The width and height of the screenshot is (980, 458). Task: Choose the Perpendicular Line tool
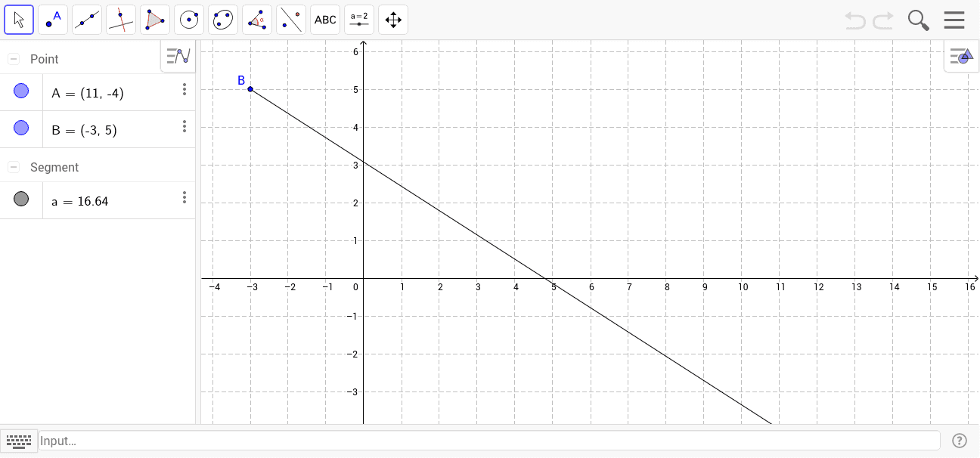(120, 19)
